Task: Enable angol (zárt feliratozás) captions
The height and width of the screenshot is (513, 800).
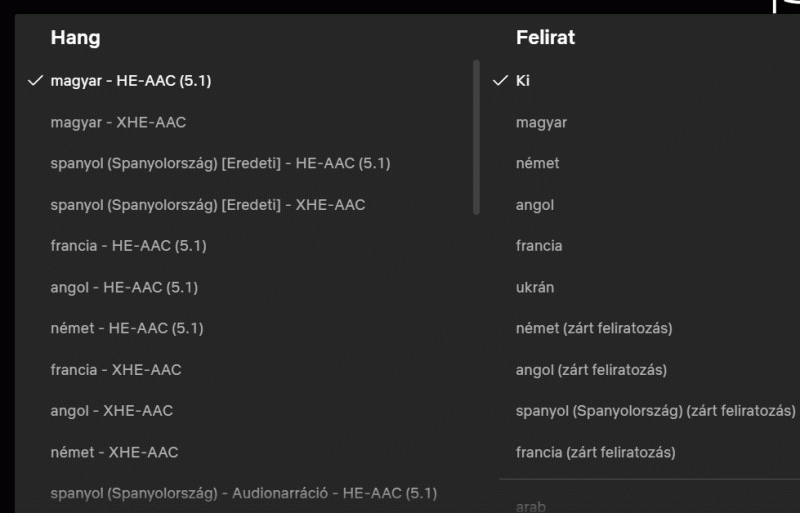Action: 591,370
